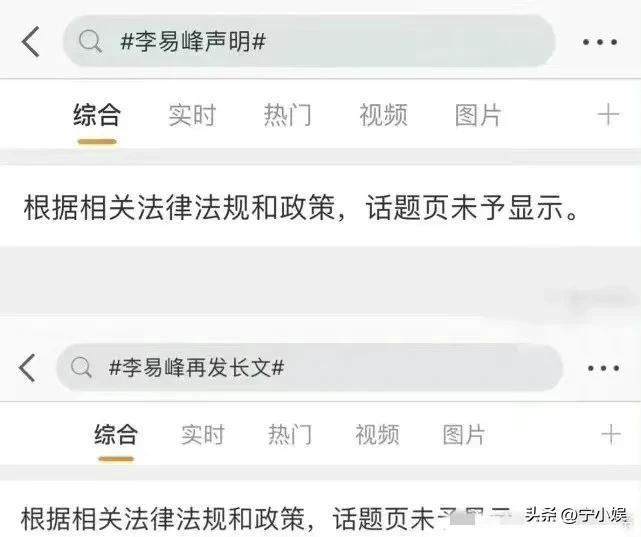The height and width of the screenshot is (537, 641).
Task: Select the 综合 tab in the lower panel
Action: click(x=116, y=434)
